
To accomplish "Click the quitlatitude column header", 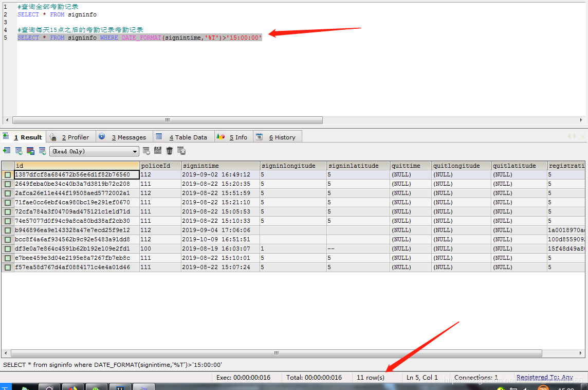I will (x=519, y=166).
